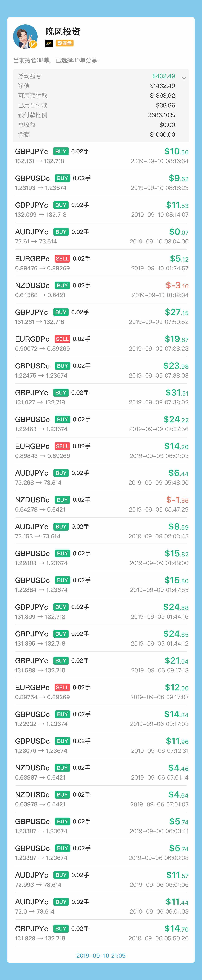This screenshot has height=980, width=202.
Task: Click the gold verified badge on avatar
Action: (33, 45)
